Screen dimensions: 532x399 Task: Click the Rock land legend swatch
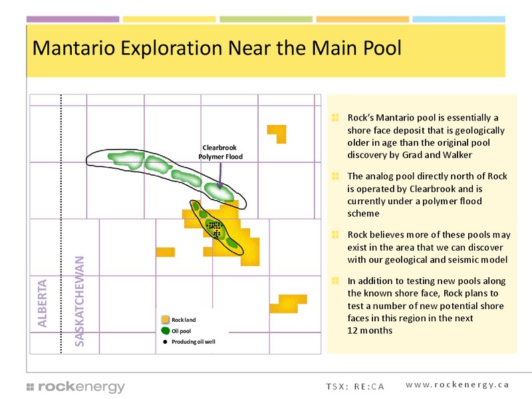[x=165, y=320]
